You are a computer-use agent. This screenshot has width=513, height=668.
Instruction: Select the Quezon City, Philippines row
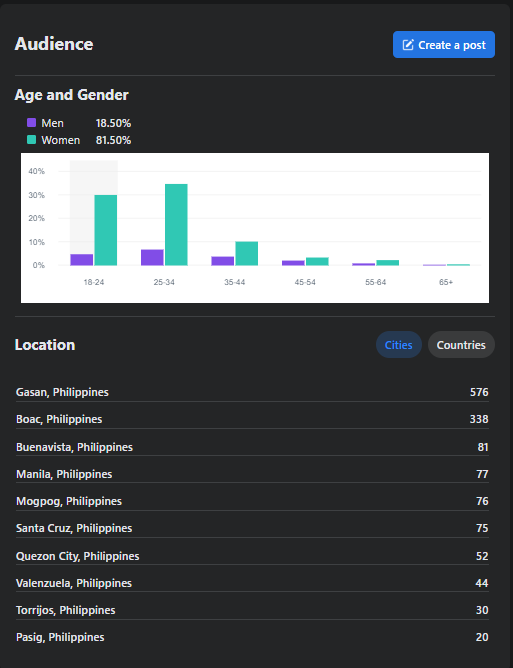click(x=252, y=556)
